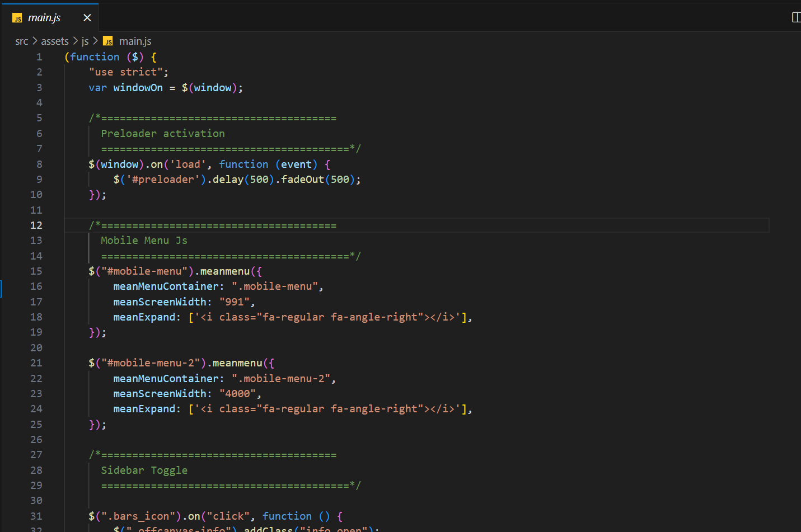This screenshot has height=532, width=801.
Task: Click the JS icon in breadcrumb
Action: pos(108,41)
